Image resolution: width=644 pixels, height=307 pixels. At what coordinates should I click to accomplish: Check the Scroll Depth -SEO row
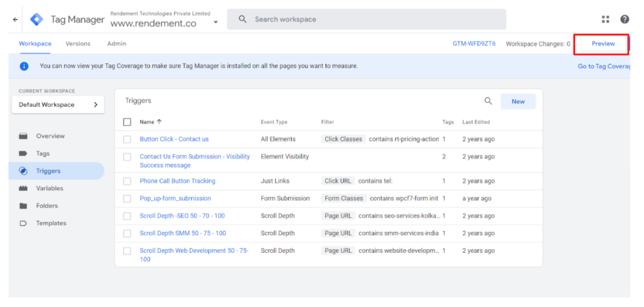(127, 216)
